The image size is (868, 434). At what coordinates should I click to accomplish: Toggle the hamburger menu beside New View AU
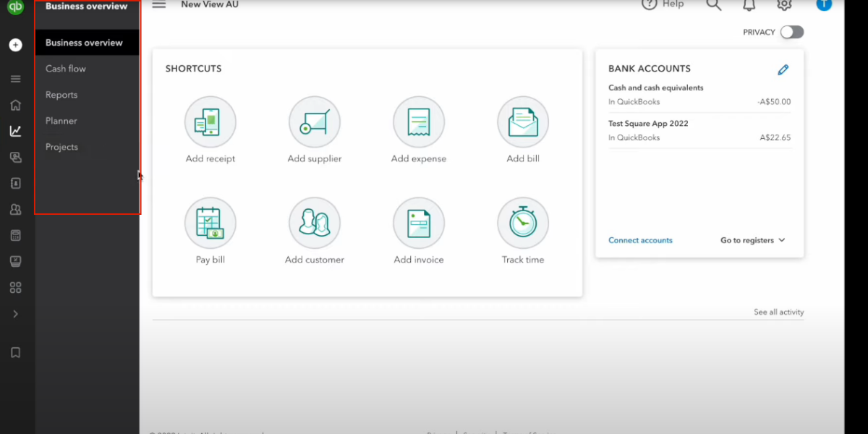159,4
